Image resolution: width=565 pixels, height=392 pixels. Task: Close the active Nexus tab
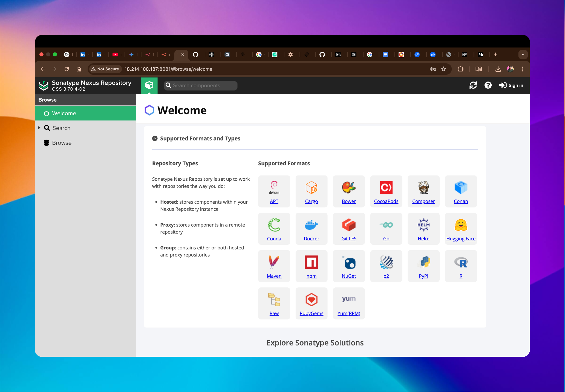tap(183, 54)
